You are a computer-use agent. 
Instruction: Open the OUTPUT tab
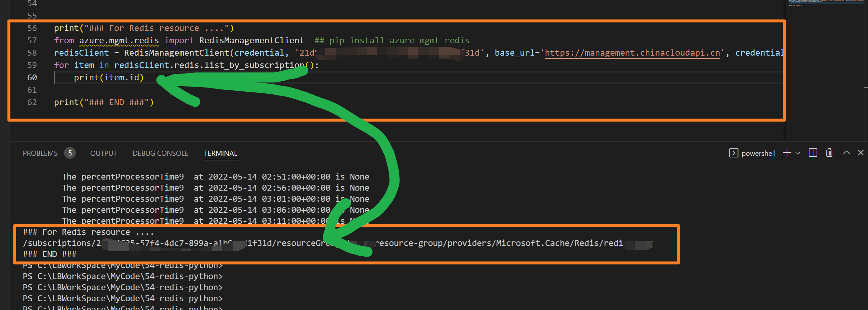[103, 153]
